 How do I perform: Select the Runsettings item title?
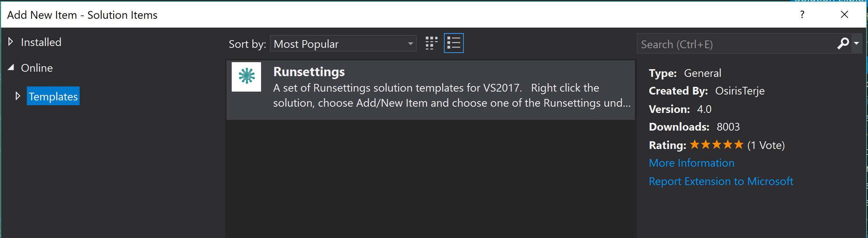click(309, 72)
